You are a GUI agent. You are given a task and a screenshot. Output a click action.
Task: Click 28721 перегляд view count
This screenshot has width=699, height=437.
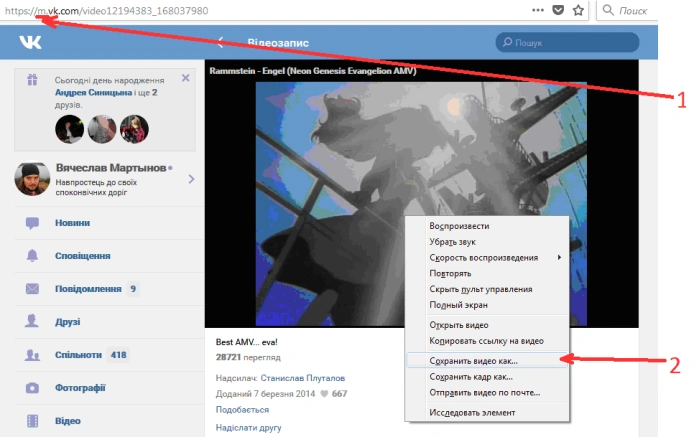(248, 357)
